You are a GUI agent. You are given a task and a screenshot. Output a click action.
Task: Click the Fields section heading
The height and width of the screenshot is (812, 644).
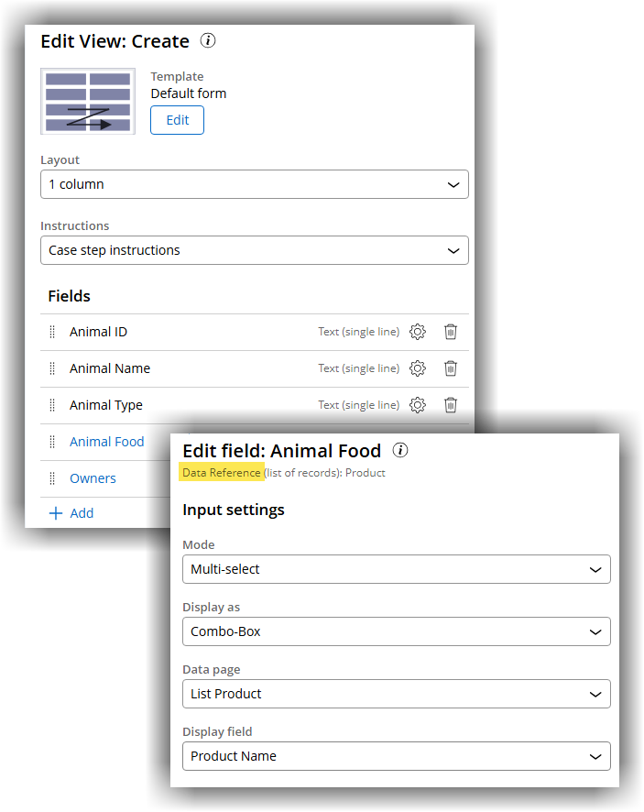coord(70,296)
